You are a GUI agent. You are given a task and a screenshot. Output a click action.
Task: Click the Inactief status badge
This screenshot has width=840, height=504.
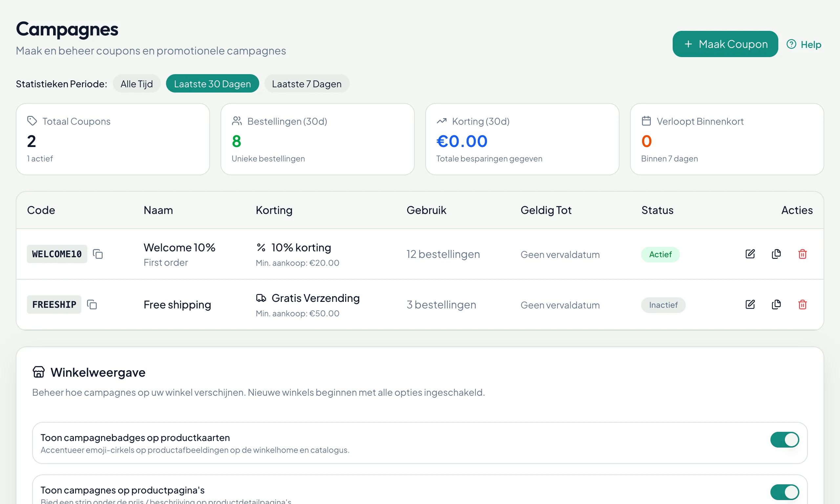[x=663, y=305]
